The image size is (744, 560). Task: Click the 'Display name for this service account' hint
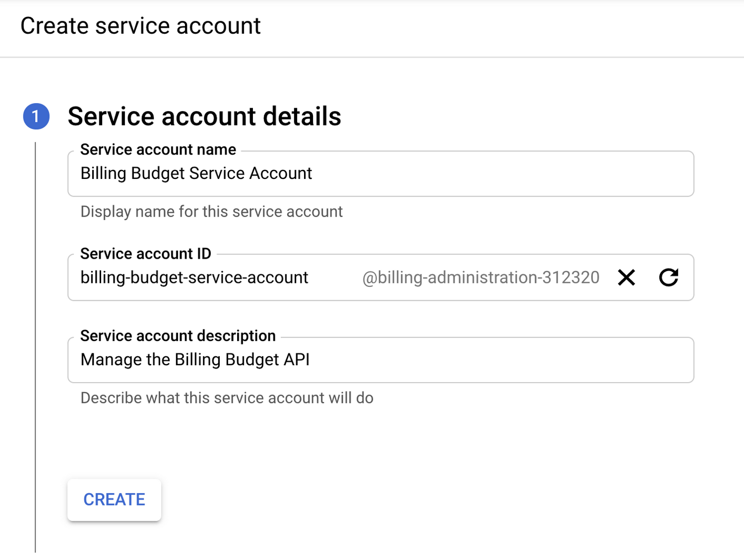point(211,212)
